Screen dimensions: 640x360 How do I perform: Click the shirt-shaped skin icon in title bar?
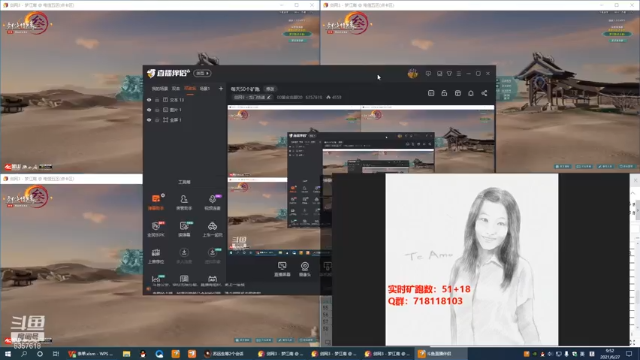click(x=449, y=74)
